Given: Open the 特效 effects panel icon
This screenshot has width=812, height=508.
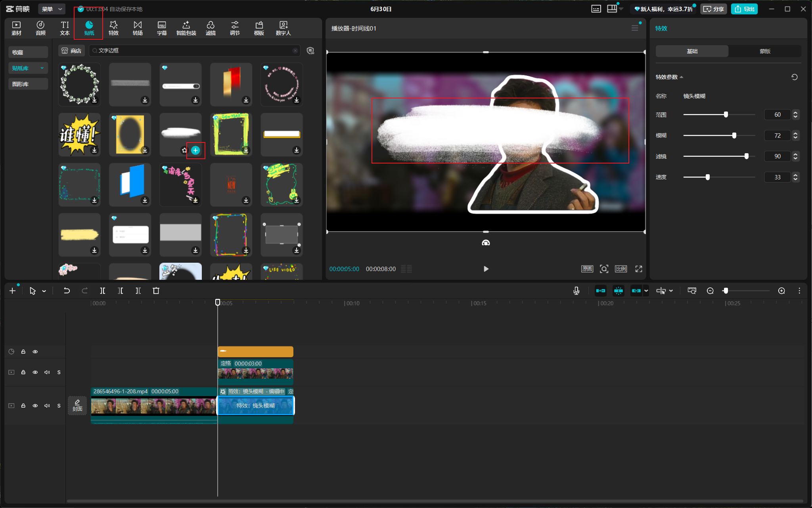Looking at the screenshot, I should tap(113, 28).
